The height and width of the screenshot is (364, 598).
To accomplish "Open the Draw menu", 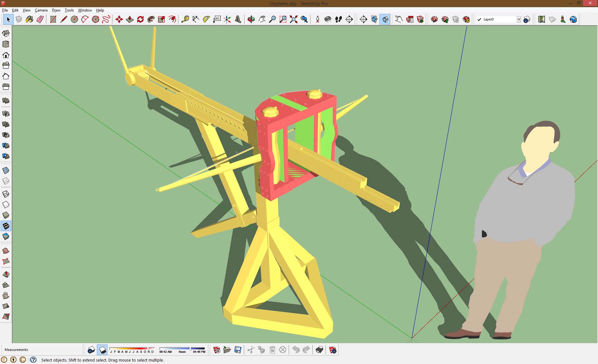I will click(x=56, y=10).
